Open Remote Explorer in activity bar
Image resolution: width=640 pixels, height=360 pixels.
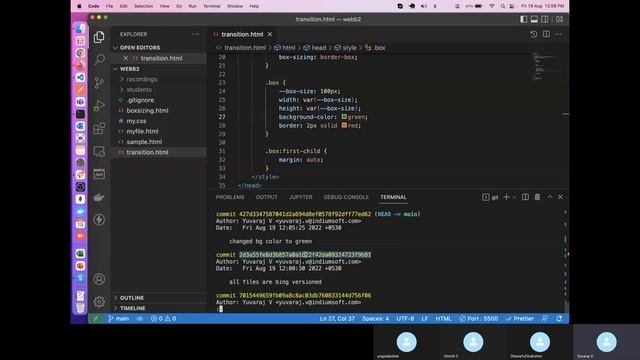[99, 151]
